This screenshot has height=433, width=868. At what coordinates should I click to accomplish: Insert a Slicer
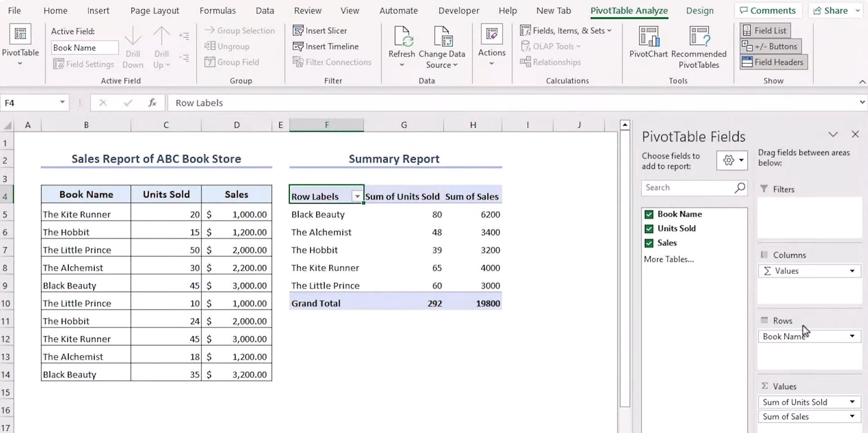click(x=320, y=31)
